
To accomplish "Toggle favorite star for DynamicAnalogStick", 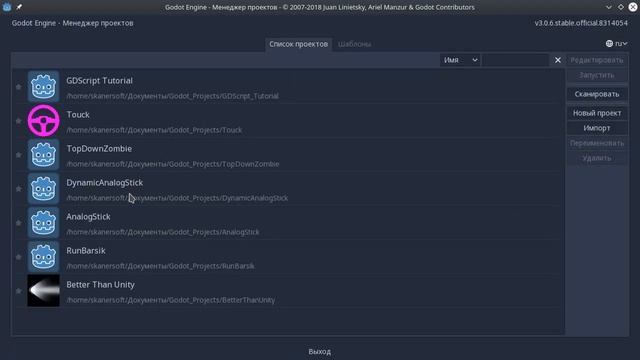I will point(18,189).
